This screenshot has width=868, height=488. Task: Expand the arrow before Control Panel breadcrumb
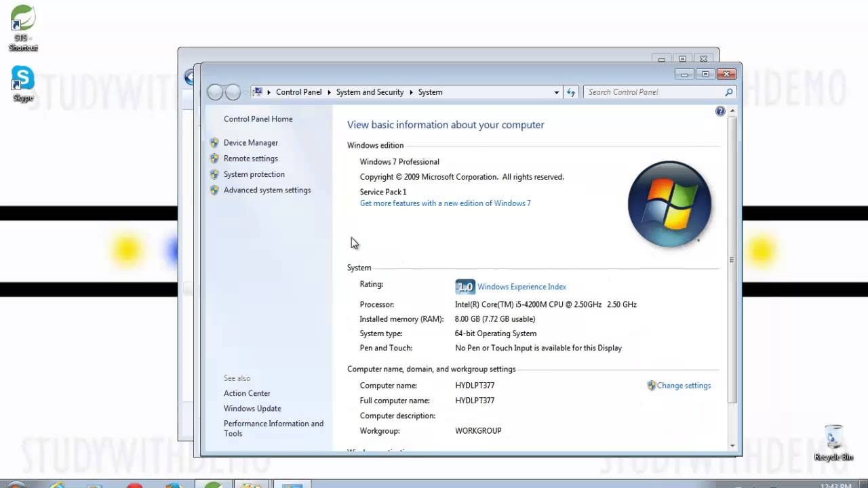[269, 92]
